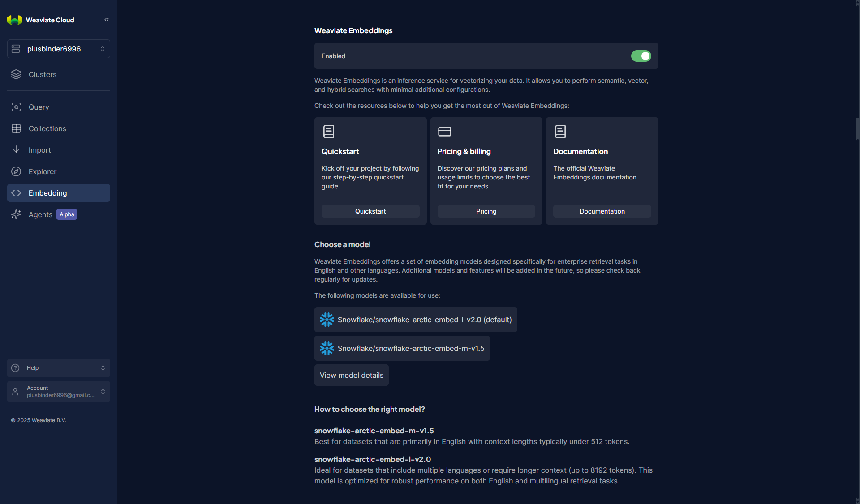
Task: Click View model details
Action: coord(352,375)
